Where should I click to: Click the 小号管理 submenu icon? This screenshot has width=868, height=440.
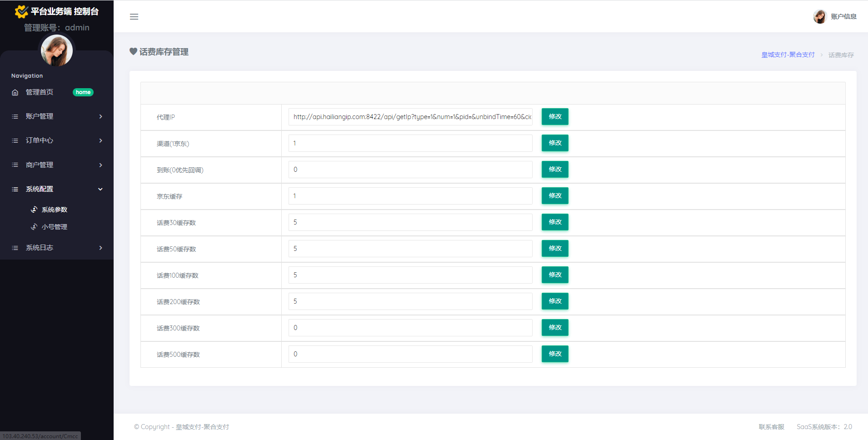click(x=34, y=227)
